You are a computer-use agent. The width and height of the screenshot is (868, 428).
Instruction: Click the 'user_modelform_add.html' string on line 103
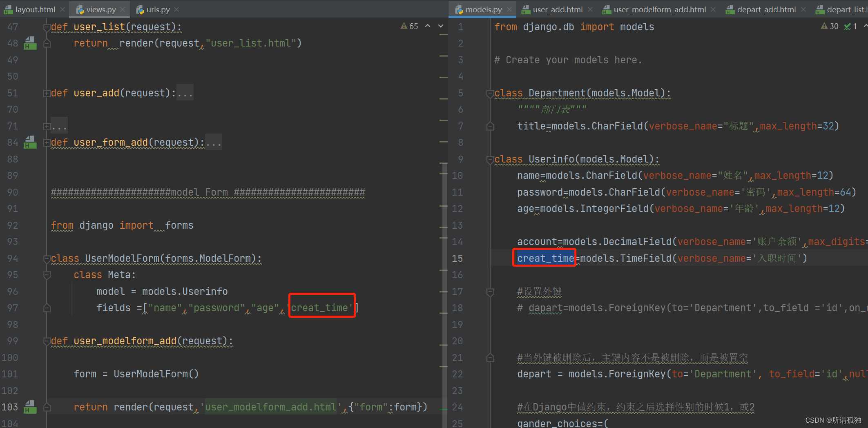270,407
